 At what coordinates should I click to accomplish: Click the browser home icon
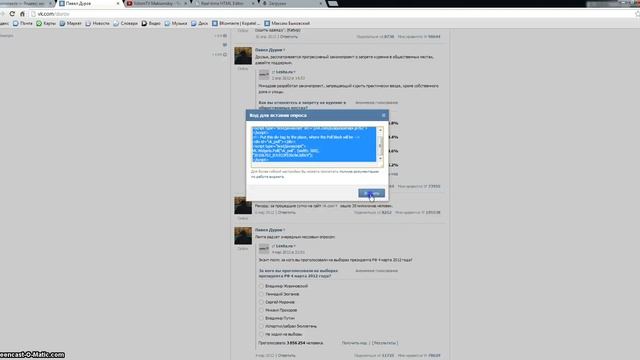22,14
